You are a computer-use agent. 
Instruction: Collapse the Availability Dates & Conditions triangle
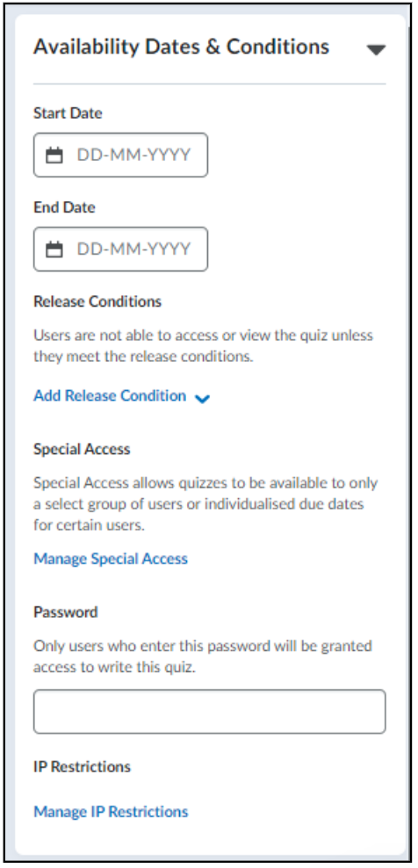click(x=376, y=50)
